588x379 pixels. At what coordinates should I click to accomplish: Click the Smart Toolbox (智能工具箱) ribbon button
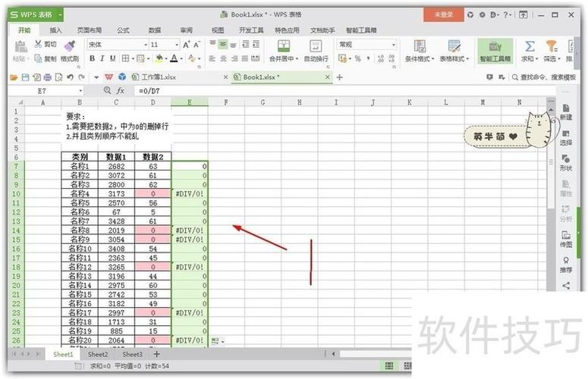[495, 51]
